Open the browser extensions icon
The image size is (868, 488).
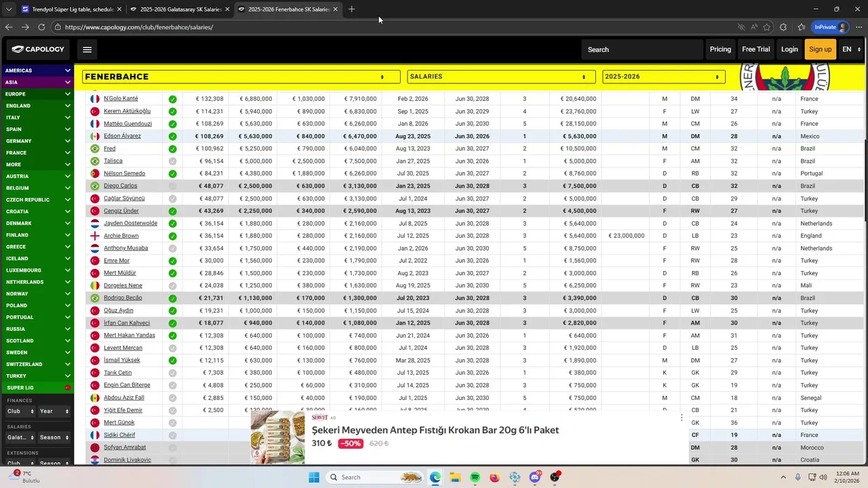click(783, 27)
